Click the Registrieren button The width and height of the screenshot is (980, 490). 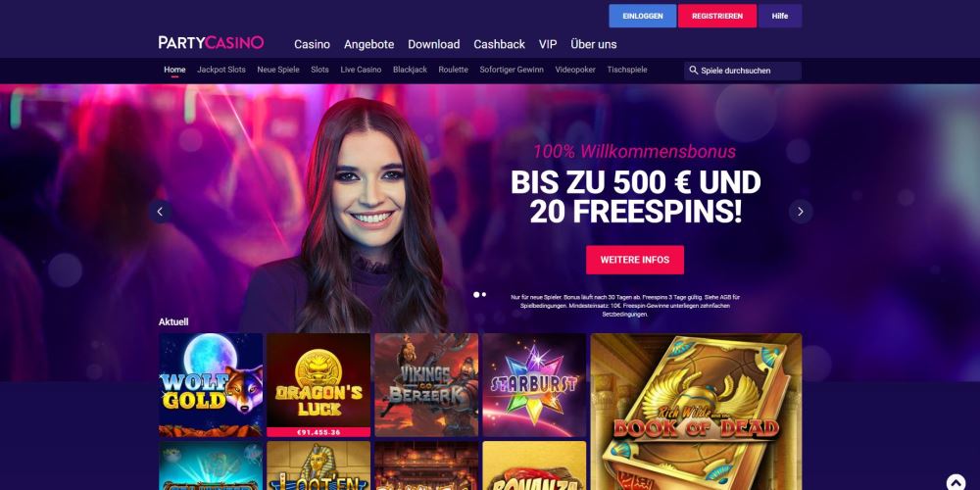(717, 17)
